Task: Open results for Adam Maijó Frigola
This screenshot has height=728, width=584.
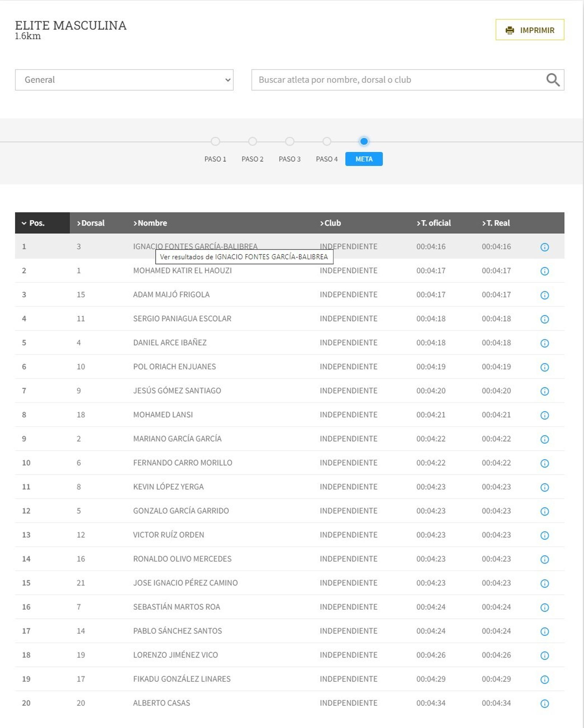Action: coord(171,294)
